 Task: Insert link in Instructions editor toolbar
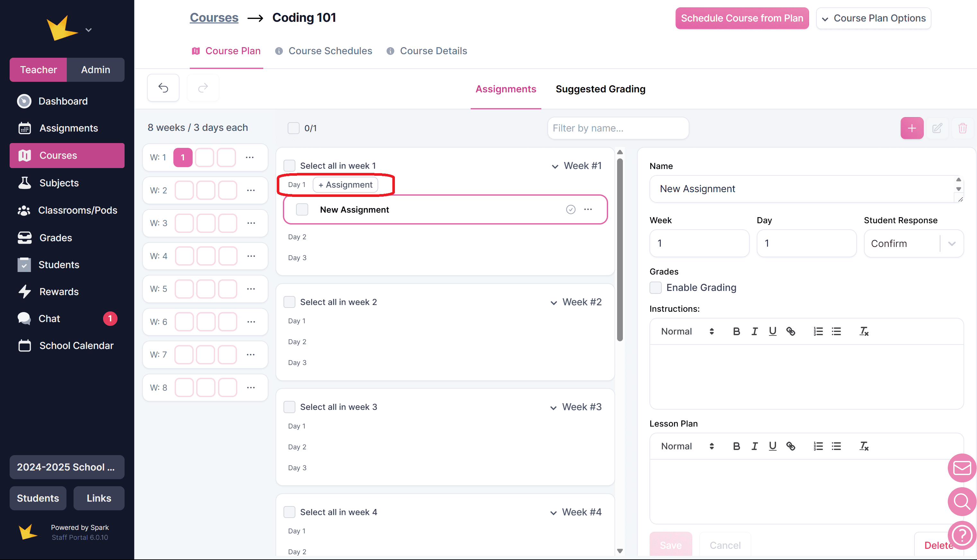[790, 331]
